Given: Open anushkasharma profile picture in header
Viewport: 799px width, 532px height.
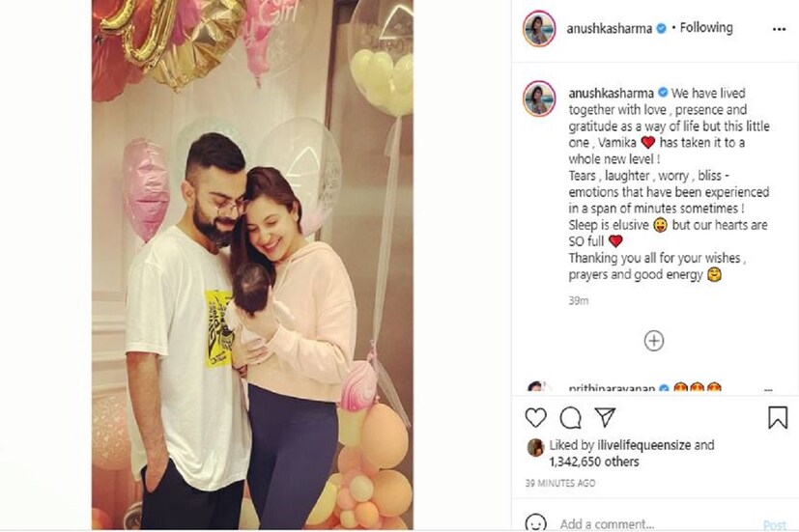Looking at the screenshot, I should pyautogui.click(x=539, y=29).
